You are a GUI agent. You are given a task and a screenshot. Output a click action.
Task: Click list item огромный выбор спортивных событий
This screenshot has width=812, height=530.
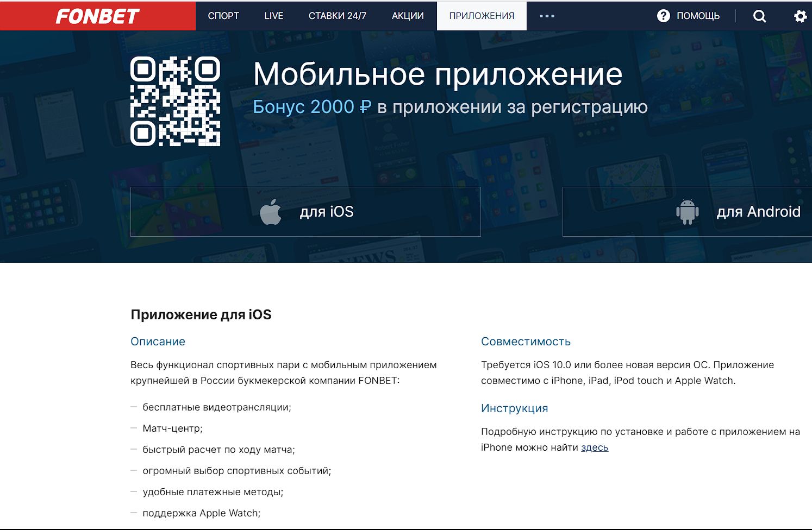coord(236,471)
